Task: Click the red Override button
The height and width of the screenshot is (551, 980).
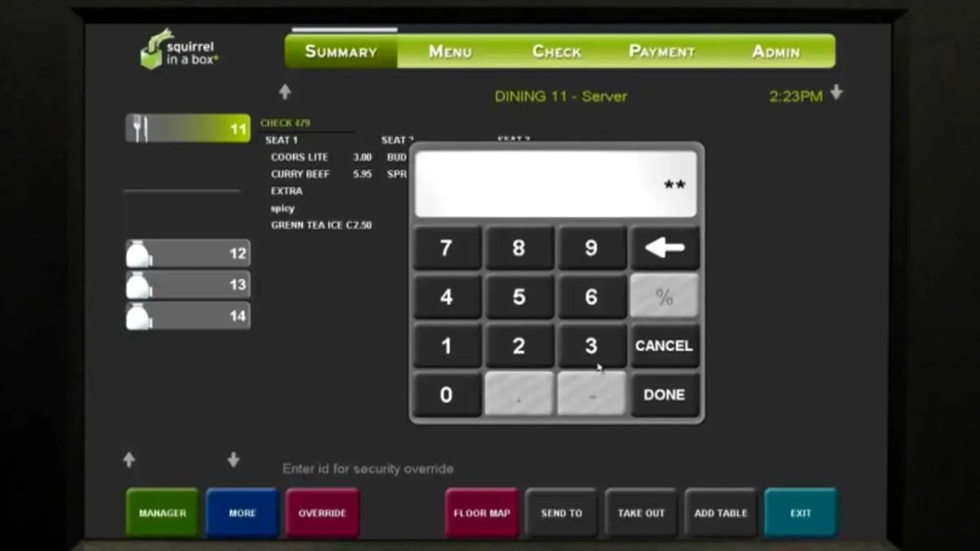Action: point(323,513)
